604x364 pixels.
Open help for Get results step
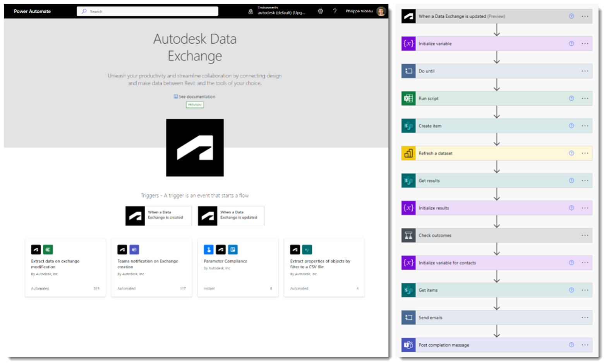[571, 181]
